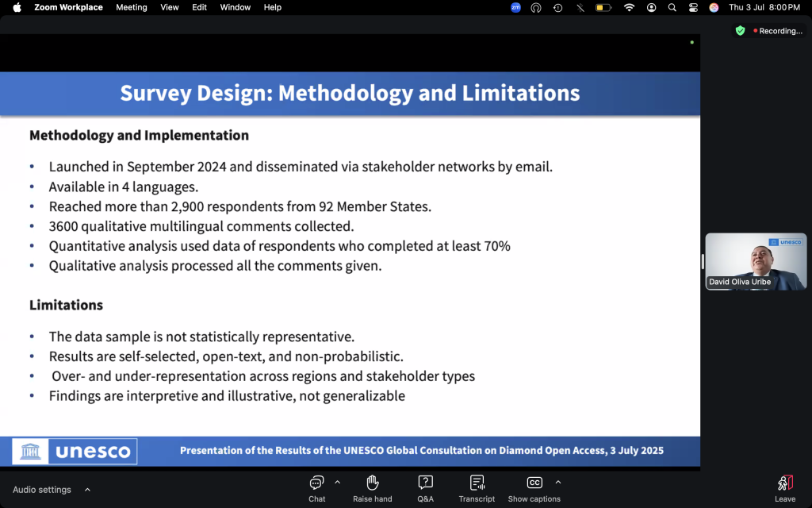Open the Zoom Workplace menu
The width and height of the screenshot is (812, 508).
(68, 7)
